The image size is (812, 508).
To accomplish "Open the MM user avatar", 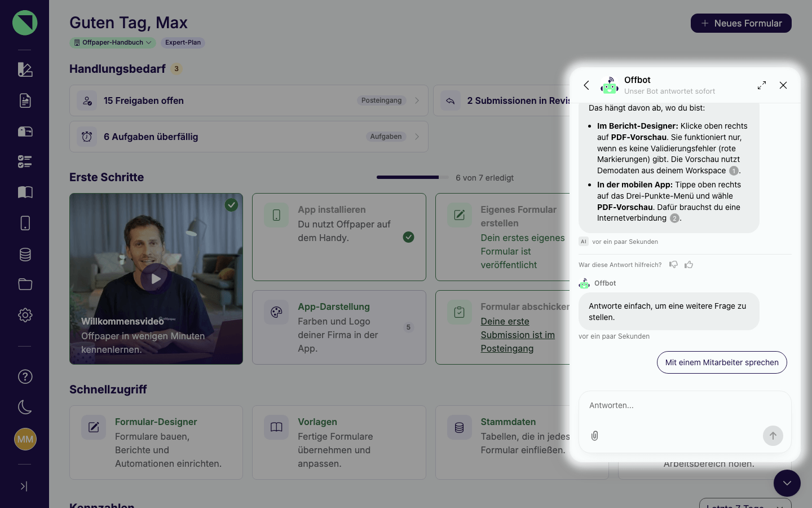I will tap(25, 439).
